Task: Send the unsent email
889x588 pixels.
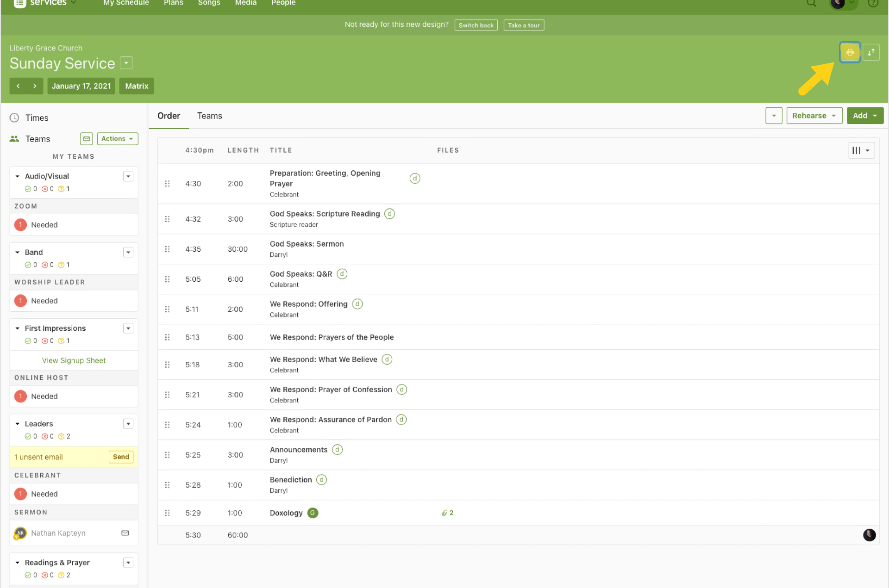Action: (121, 457)
